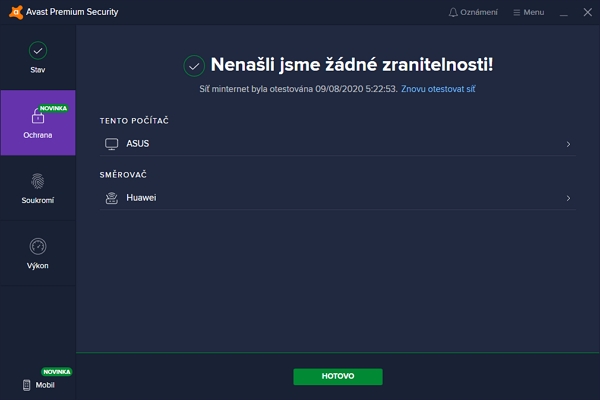Select the Huawei device name text
The image size is (600, 400).
tap(141, 198)
